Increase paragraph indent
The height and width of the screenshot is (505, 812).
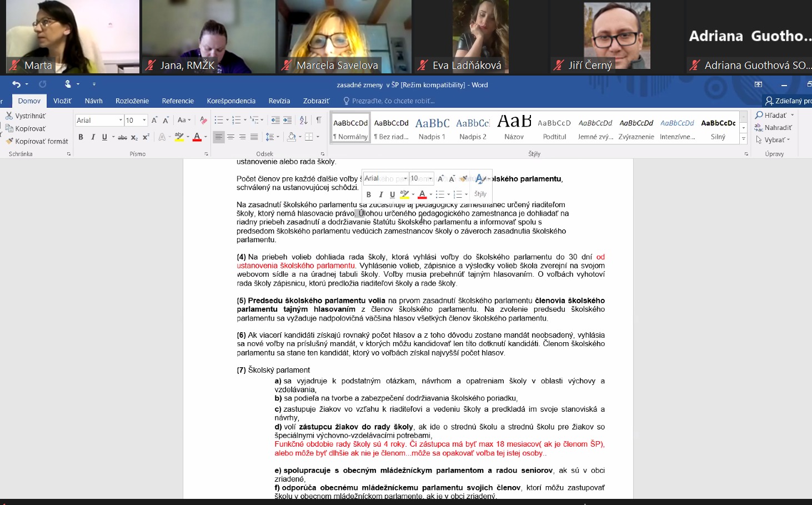coord(287,120)
